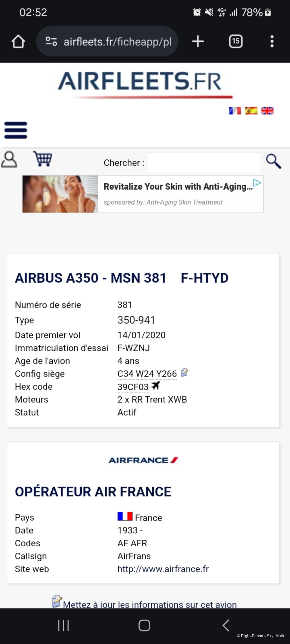Tap the airplane icon next to hex code
Viewport: 290px width, 644px height.
click(155, 385)
